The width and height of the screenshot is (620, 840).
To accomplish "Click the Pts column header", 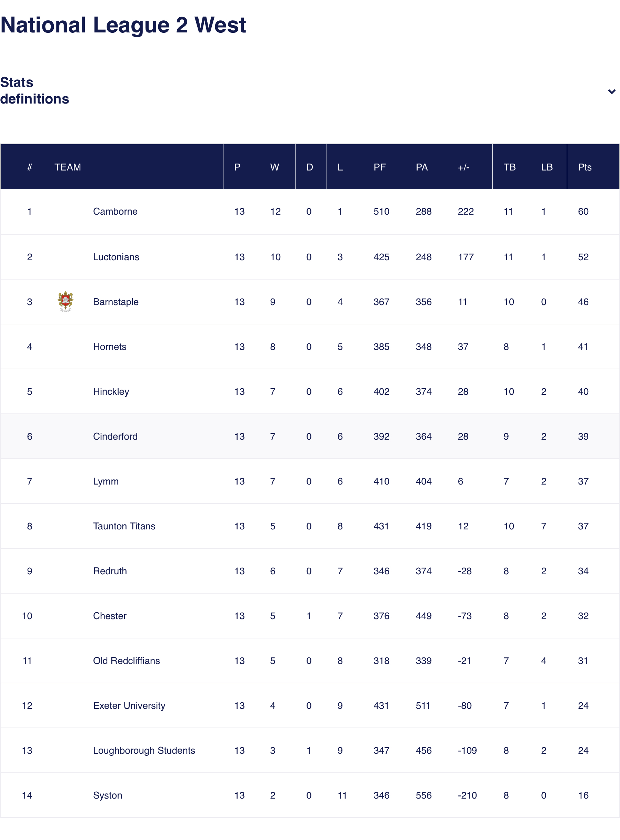I will pos(585,167).
